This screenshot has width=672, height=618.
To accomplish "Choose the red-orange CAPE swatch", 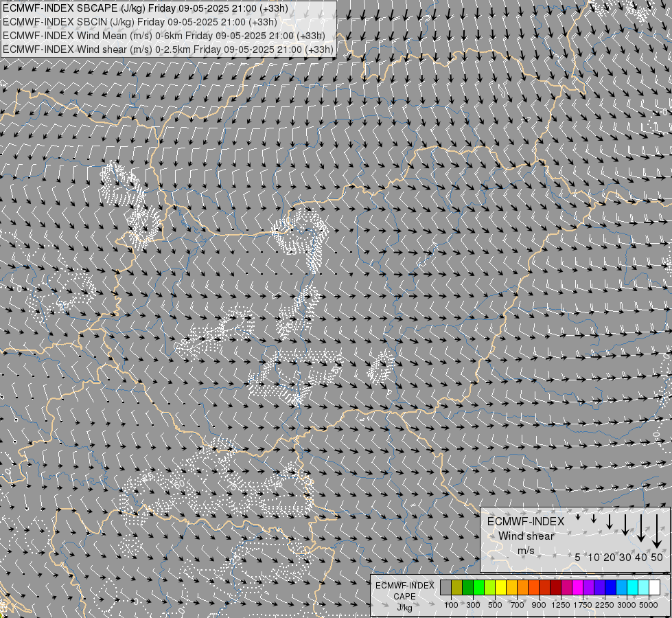I will tap(533, 588).
